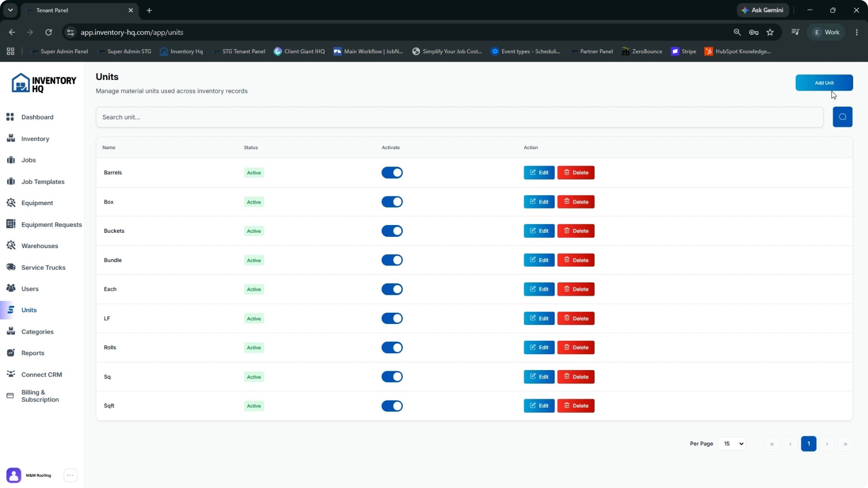Click the Billing & Subscription card icon

pyautogui.click(x=10, y=396)
